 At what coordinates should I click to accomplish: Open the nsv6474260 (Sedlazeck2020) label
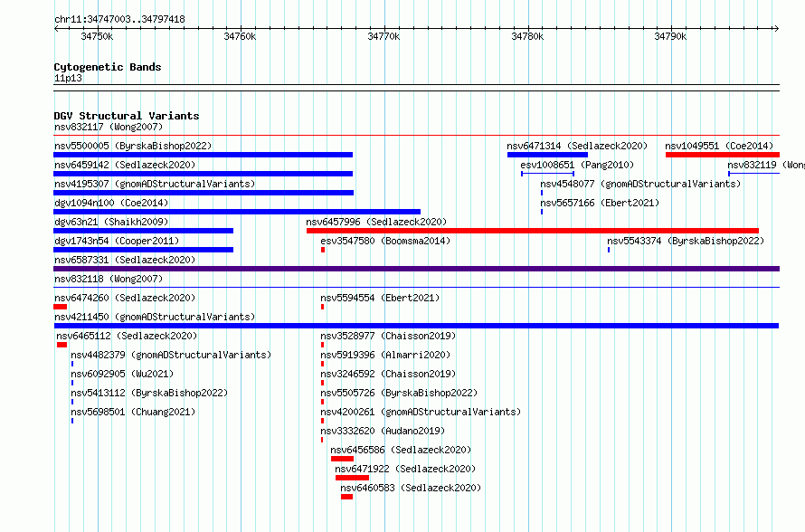click(x=125, y=298)
